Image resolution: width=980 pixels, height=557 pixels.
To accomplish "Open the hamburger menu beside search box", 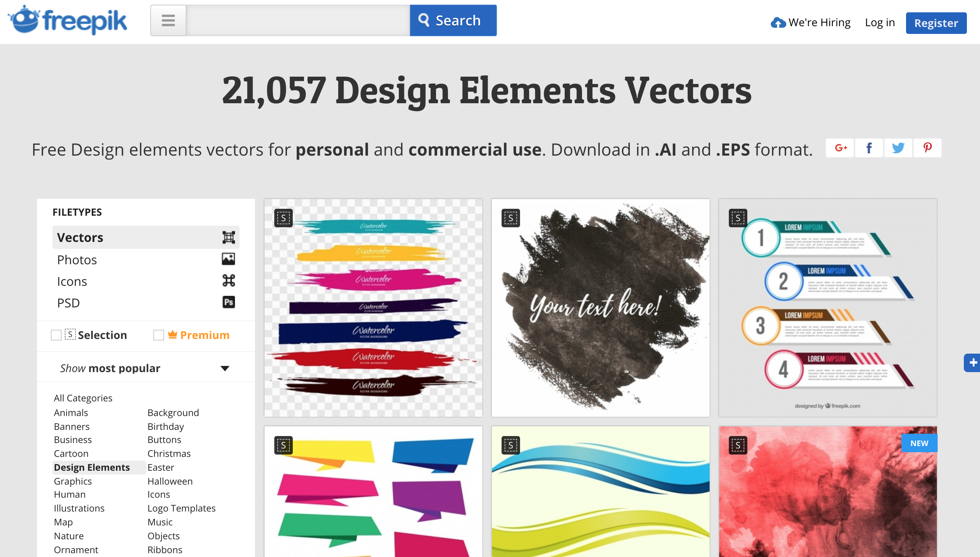I will click(168, 20).
